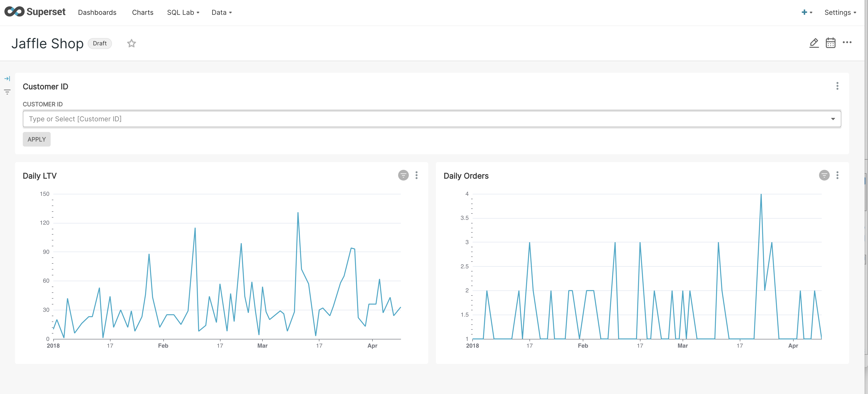Expand the Data dropdown menu

[221, 12]
